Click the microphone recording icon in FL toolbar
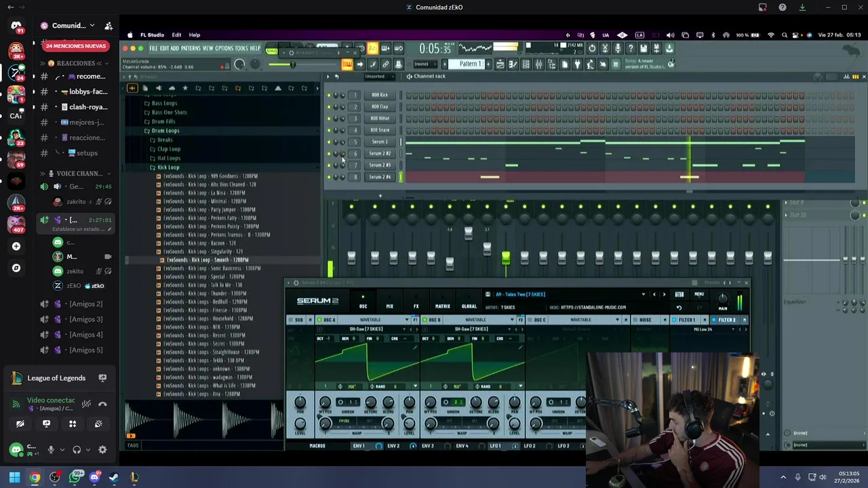 point(618,48)
